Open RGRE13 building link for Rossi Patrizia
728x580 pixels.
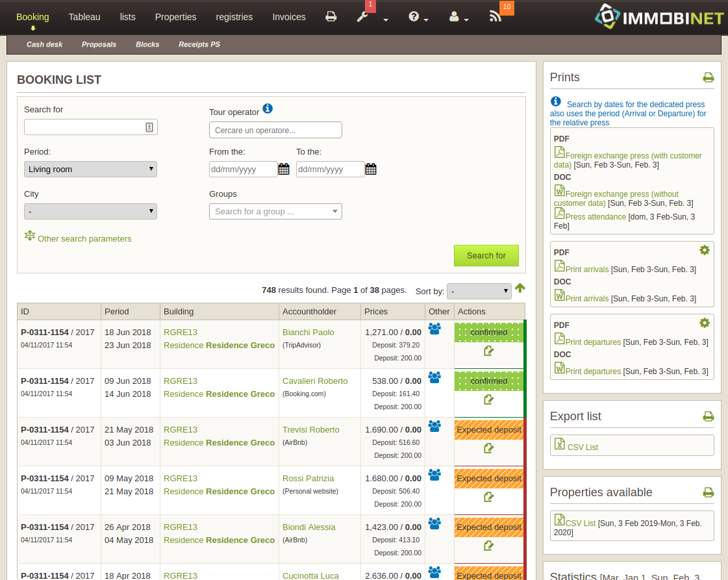click(x=180, y=479)
